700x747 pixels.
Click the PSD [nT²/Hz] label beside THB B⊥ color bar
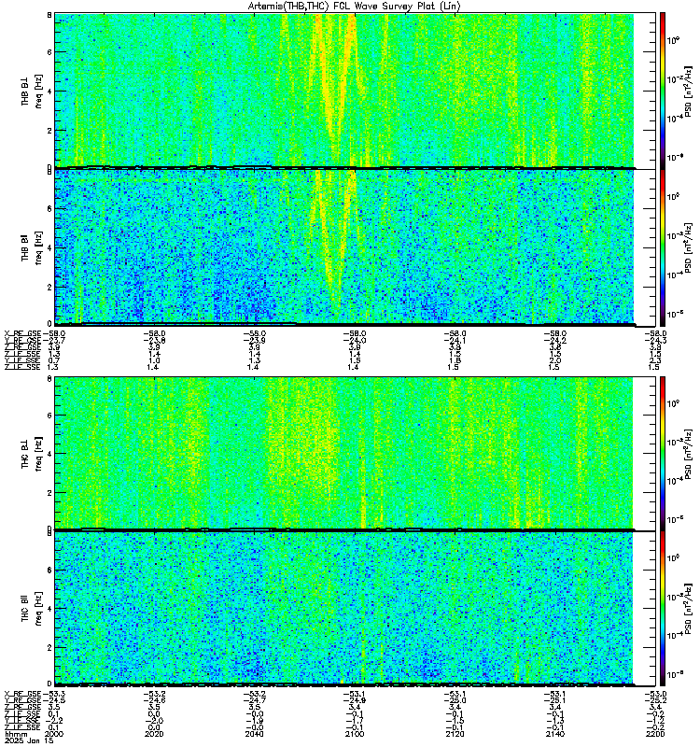tap(689, 91)
